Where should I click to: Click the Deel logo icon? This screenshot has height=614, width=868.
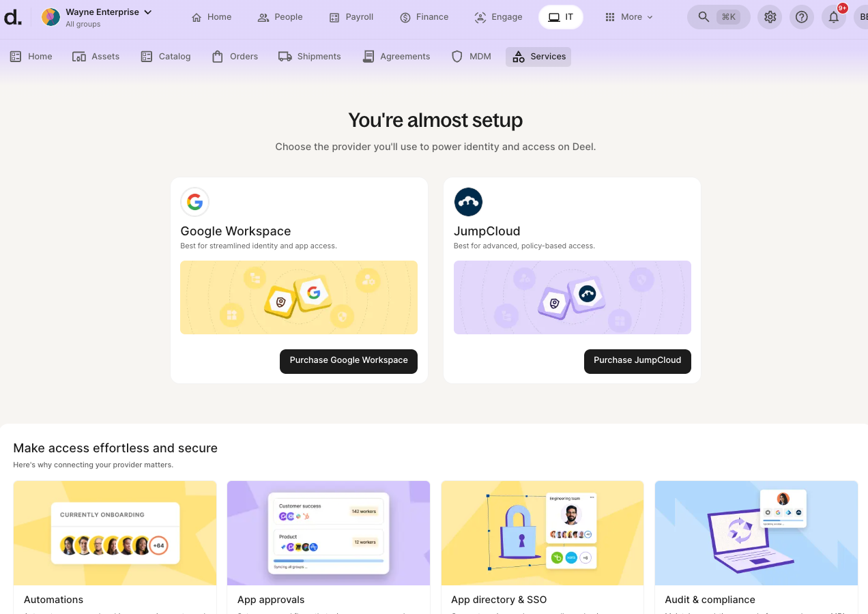click(x=13, y=17)
